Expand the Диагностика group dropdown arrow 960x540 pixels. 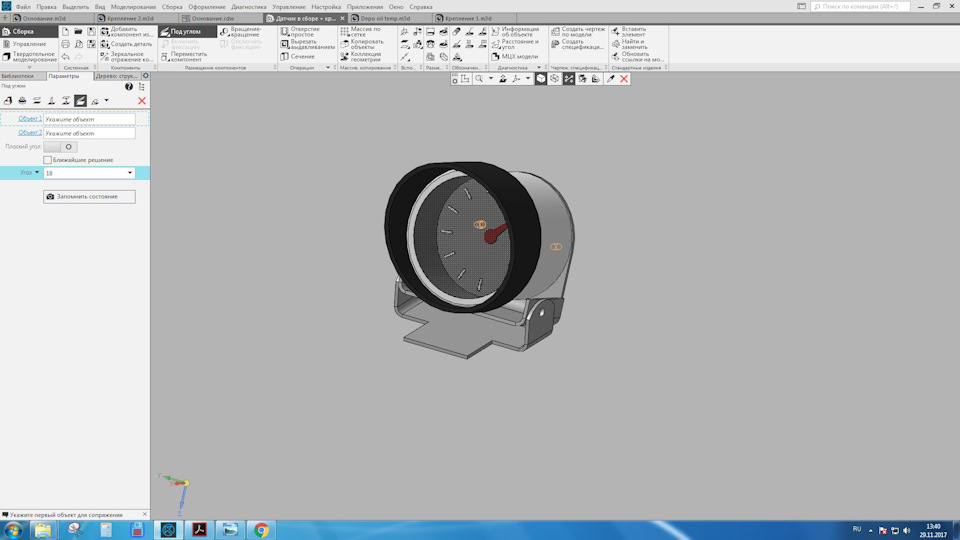539,67
